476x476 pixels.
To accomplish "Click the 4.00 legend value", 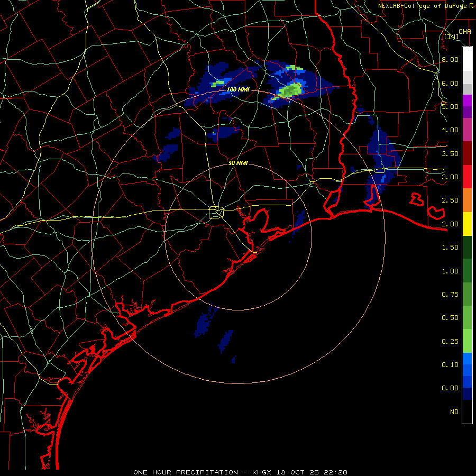I will (450, 130).
